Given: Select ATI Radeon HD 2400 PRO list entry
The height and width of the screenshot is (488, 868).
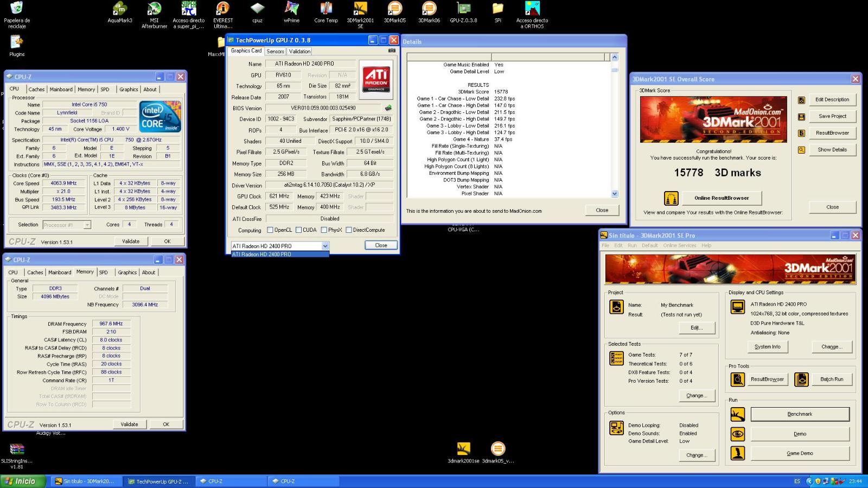Looking at the screenshot, I should pos(280,254).
